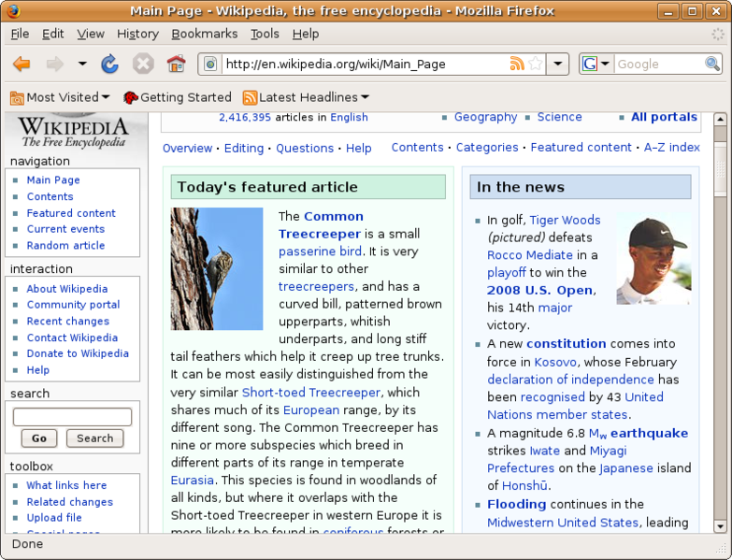
Task: Open the site identity icon beside the URL
Action: [x=210, y=64]
